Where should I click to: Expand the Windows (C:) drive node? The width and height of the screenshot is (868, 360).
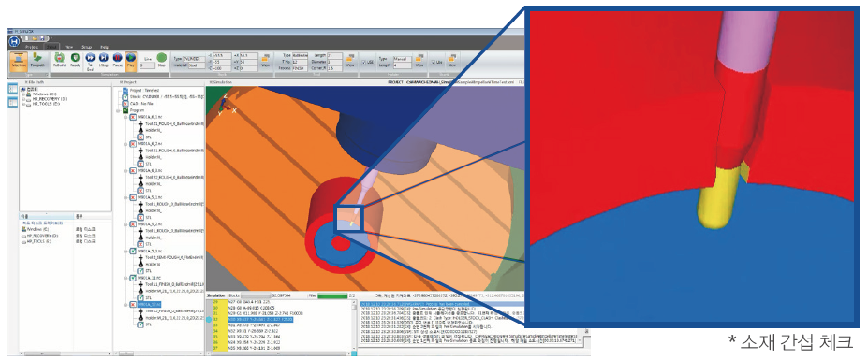click(x=23, y=94)
